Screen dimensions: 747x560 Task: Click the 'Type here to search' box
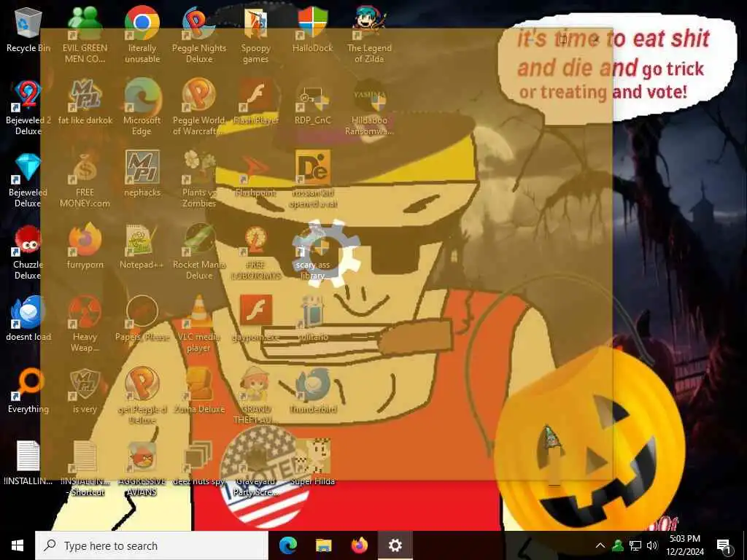point(152,545)
